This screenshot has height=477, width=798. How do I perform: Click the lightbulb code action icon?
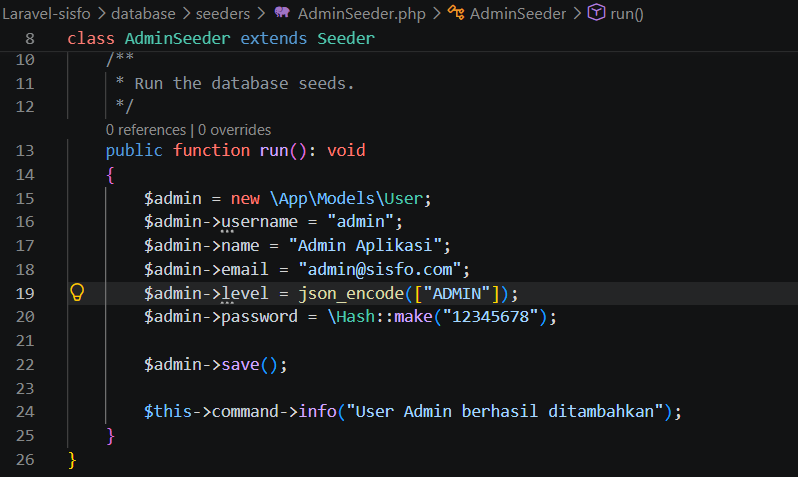tap(77, 292)
